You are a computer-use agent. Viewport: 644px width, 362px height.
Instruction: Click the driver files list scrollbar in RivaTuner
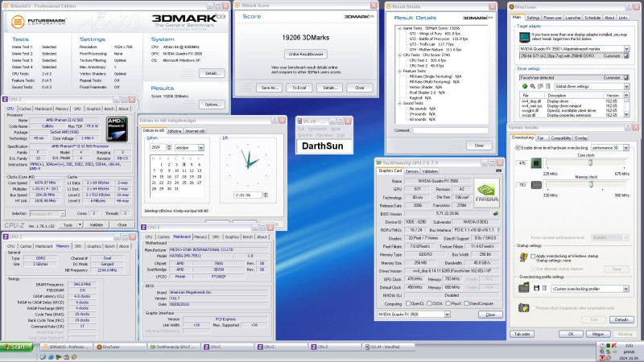(626, 105)
